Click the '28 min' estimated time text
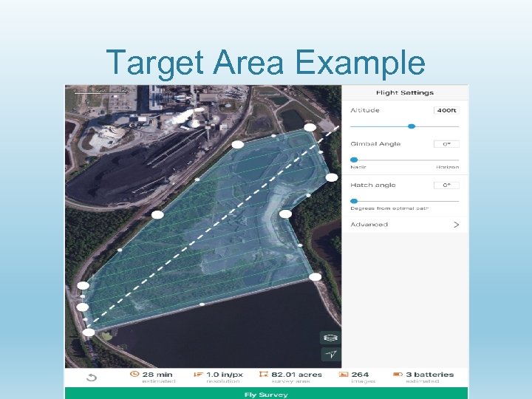 click(x=157, y=375)
